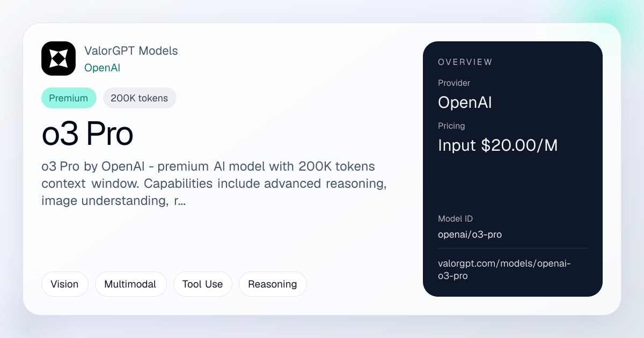Click the o3 Pro heading

[x=87, y=135]
